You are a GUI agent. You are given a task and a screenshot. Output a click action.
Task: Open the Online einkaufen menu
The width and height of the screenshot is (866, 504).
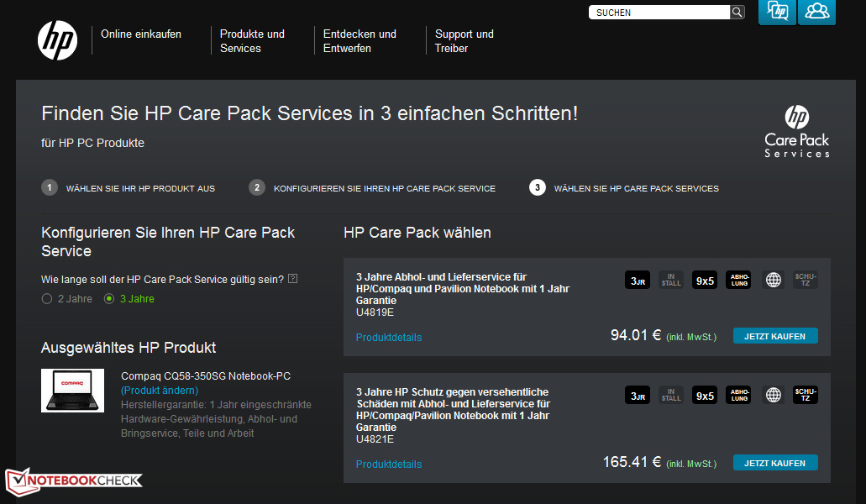tap(141, 34)
